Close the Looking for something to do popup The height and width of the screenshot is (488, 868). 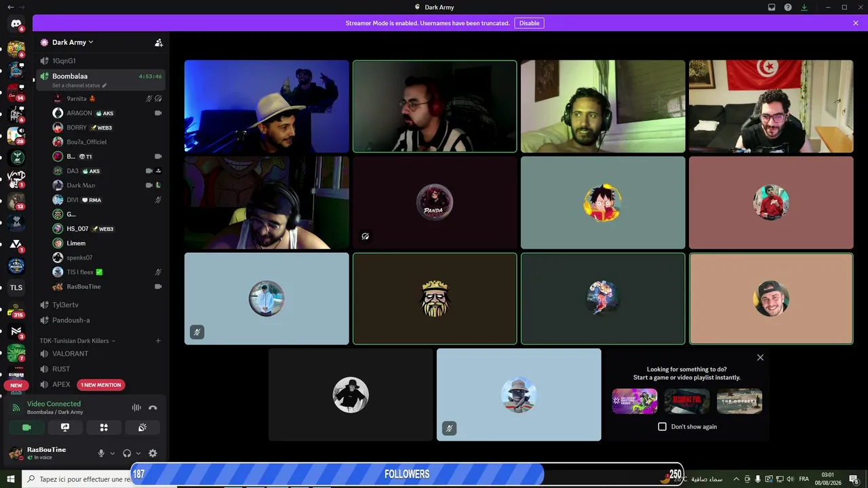[x=760, y=357]
